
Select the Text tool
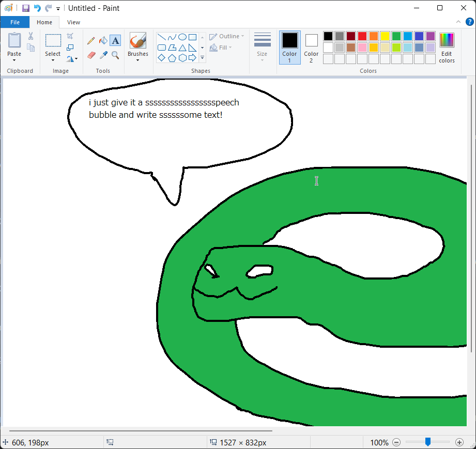115,40
